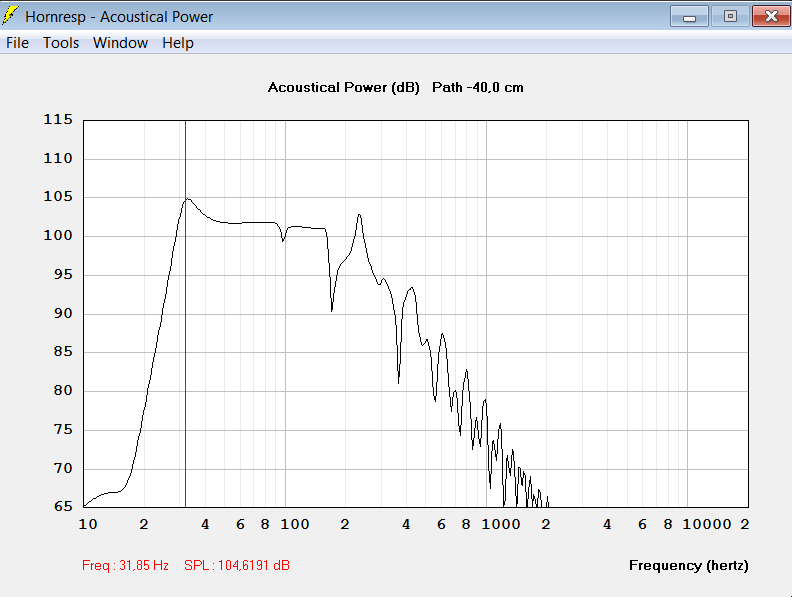This screenshot has height=597, width=792.
Task: Open the Window menu
Action: pos(120,43)
